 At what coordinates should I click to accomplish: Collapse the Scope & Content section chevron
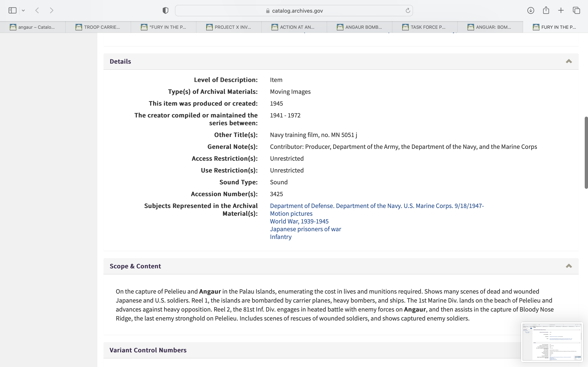click(569, 266)
